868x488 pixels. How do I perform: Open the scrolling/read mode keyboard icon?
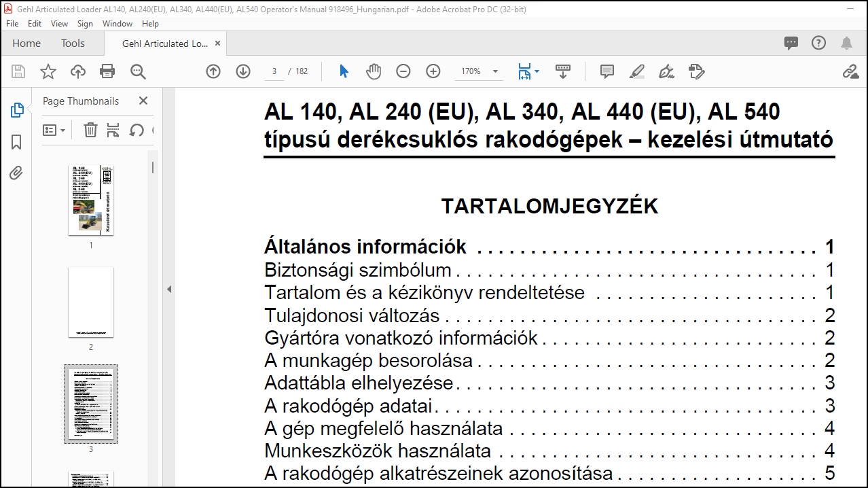point(563,71)
